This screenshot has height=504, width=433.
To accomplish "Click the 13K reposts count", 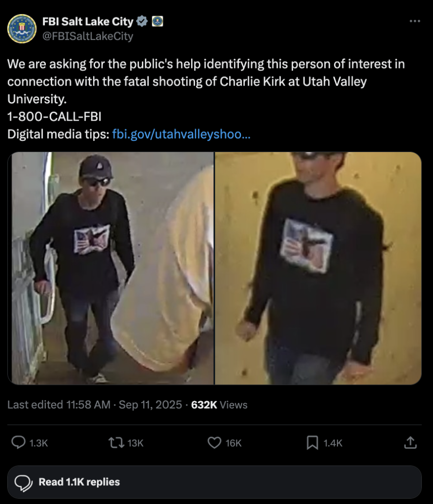I will [x=135, y=443].
